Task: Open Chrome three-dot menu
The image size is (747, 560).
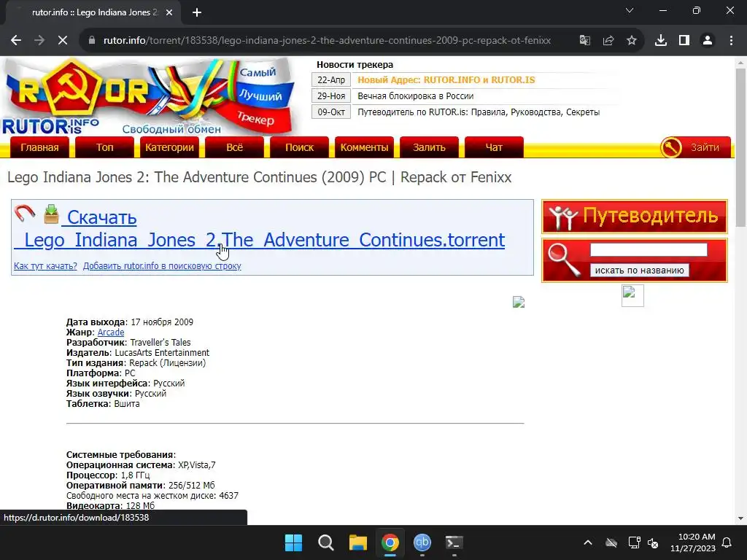Action: point(731,41)
